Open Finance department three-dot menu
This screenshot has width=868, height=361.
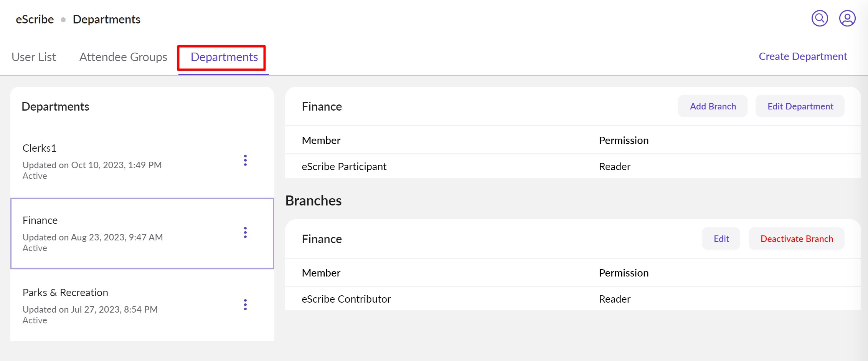point(245,232)
